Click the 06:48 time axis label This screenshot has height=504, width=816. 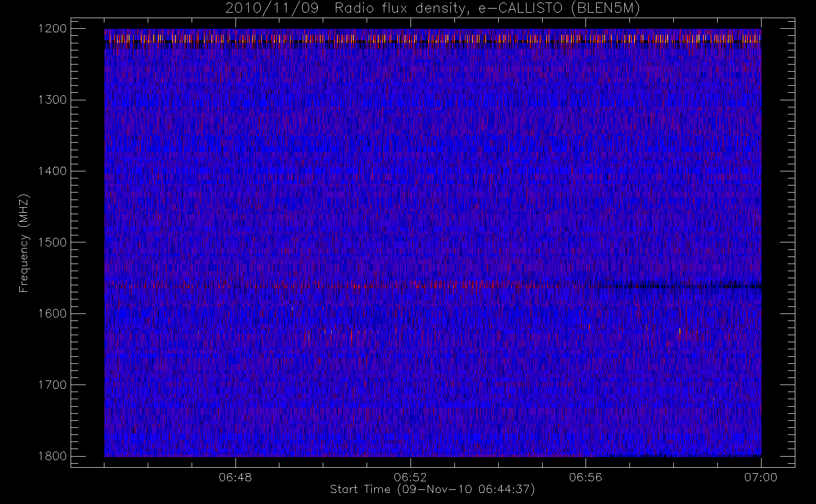236,477
